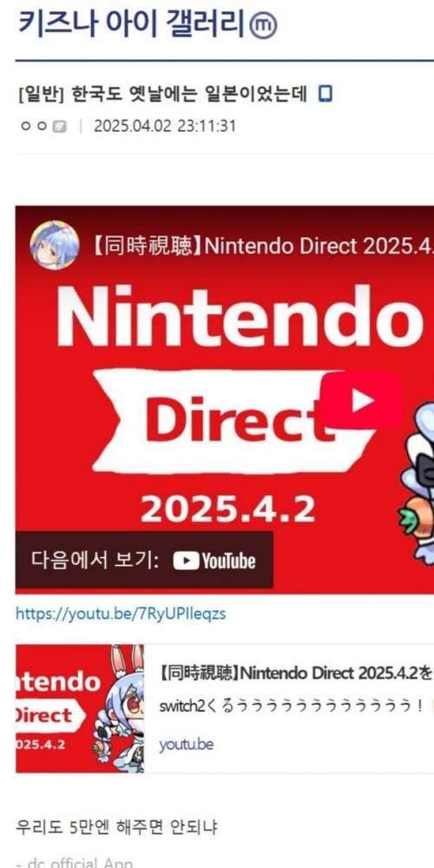Click the youtu.be domain in the preview card
434x868 pixels.
coord(186,745)
